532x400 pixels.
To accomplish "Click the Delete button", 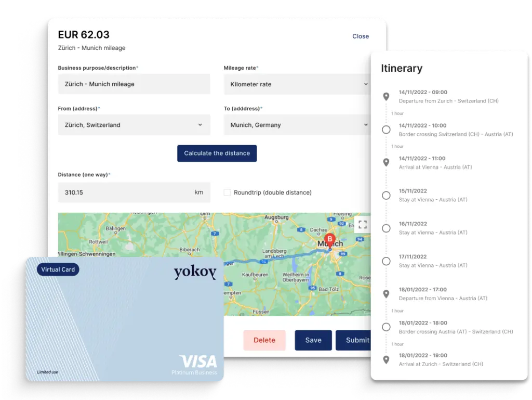I will [264, 340].
